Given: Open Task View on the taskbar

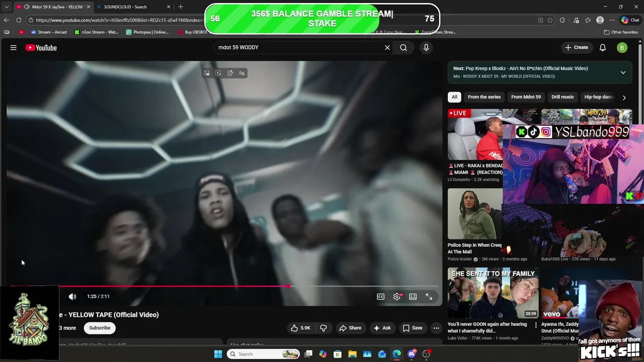Looking at the screenshot, I should (x=308, y=354).
